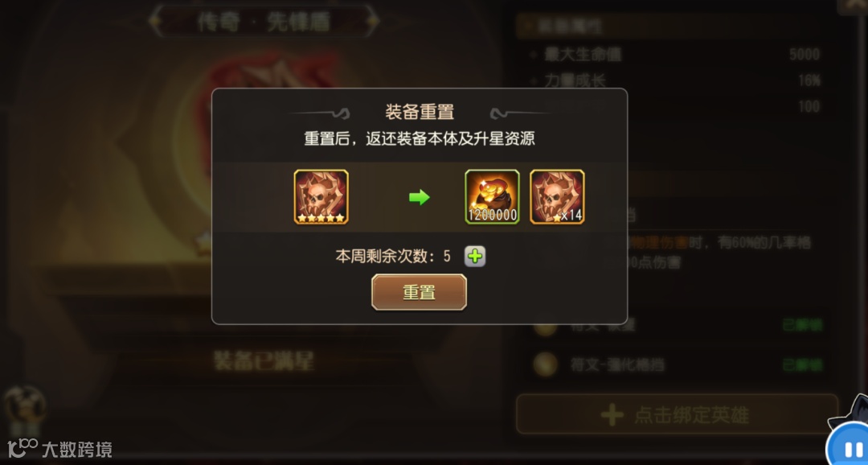The image size is (868, 465).
Task: Tap the 本周剩余次数 counter text
Action: pos(392,256)
